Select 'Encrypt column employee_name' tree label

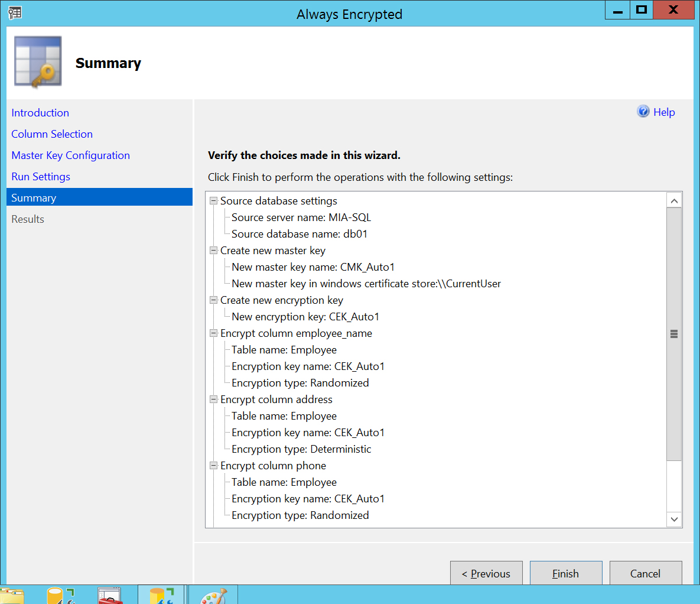pyautogui.click(x=296, y=333)
